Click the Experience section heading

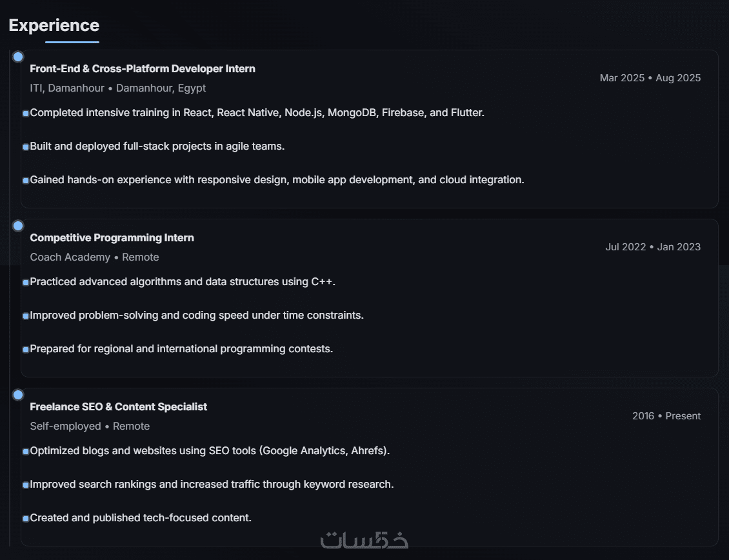(x=54, y=25)
